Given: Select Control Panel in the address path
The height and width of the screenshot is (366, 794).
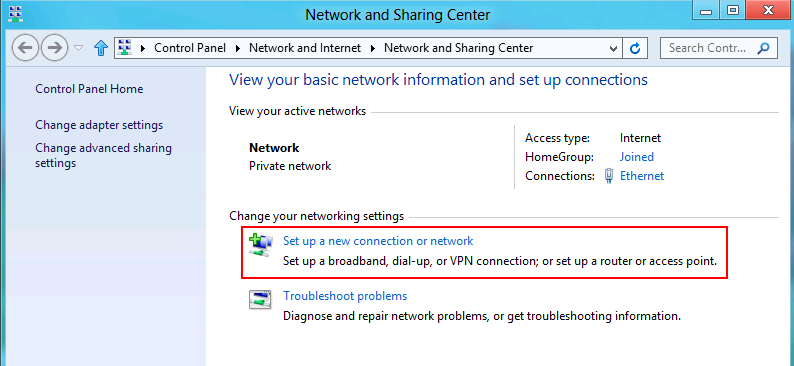Looking at the screenshot, I should (x=190, y=48).
